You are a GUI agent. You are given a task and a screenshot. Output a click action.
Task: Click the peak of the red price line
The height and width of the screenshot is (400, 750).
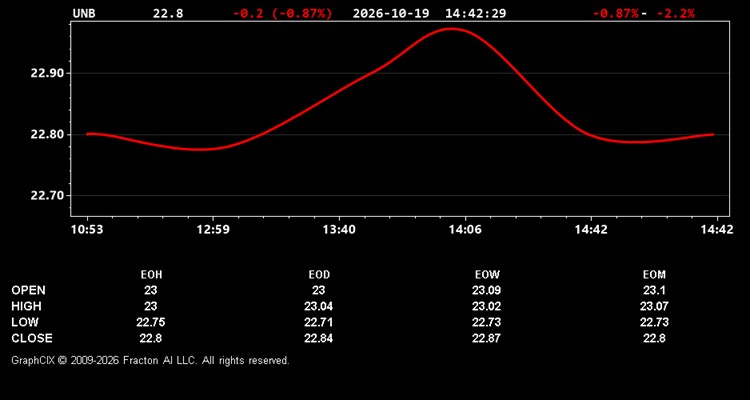[451, 29]
